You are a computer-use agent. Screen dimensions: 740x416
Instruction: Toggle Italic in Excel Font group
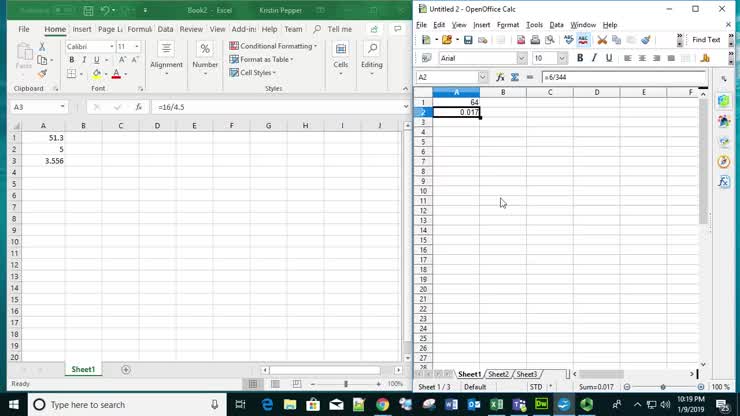pyautogui.click(x=84, y=60)
